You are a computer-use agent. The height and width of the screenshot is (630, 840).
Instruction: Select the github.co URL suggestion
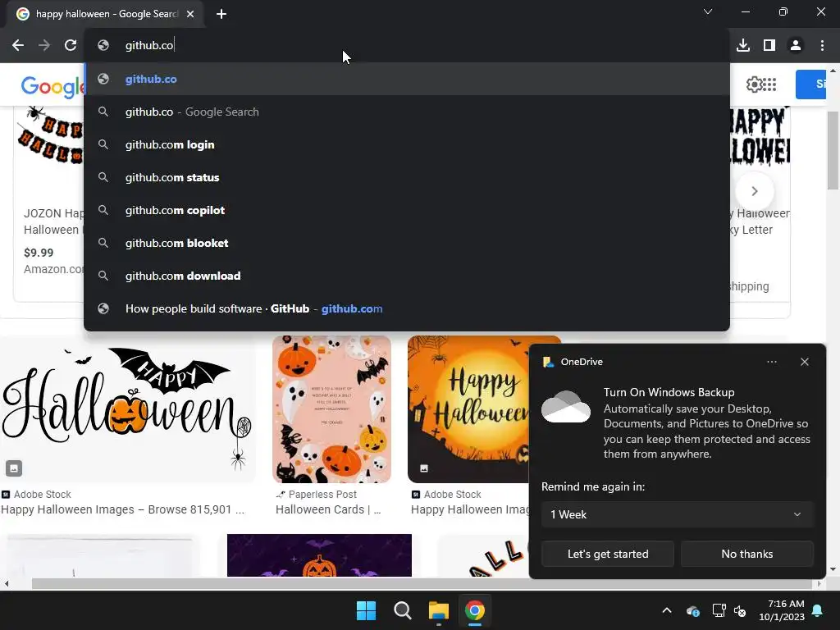point(407,79)
